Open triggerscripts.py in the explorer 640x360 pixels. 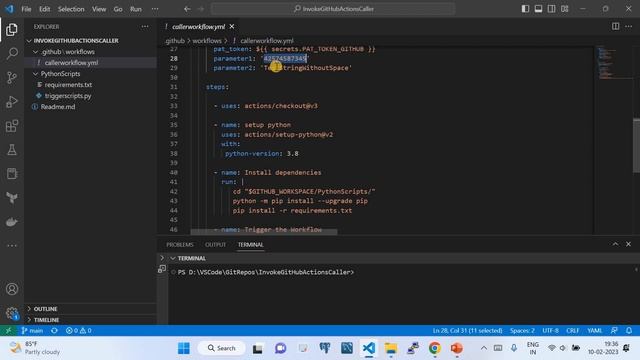point(68,96)
